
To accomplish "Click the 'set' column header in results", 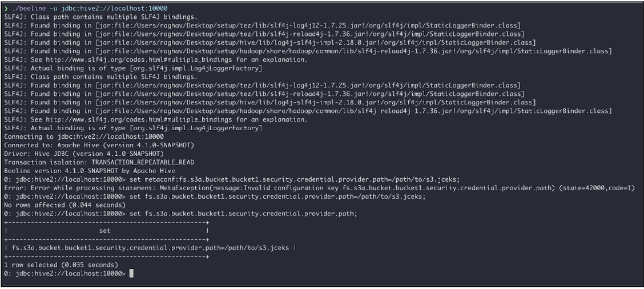I will pyautogui.click(x=105, y=231).
